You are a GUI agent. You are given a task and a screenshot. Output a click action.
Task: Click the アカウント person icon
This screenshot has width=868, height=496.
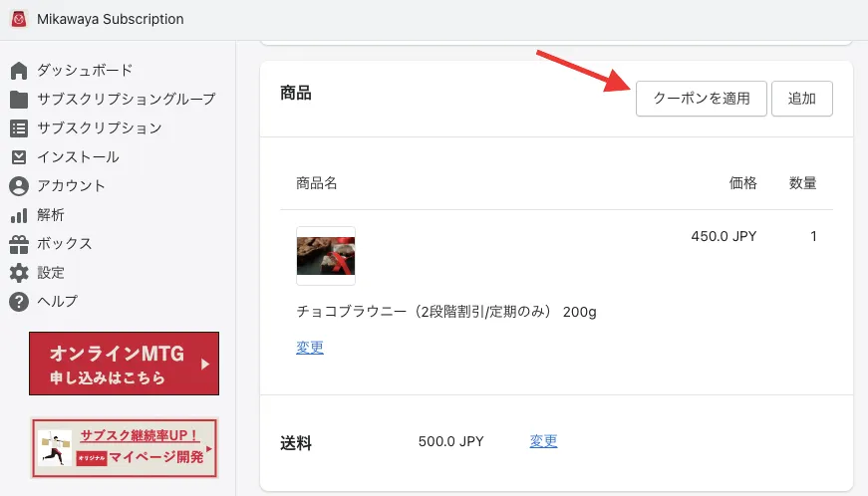coord(19,186)
